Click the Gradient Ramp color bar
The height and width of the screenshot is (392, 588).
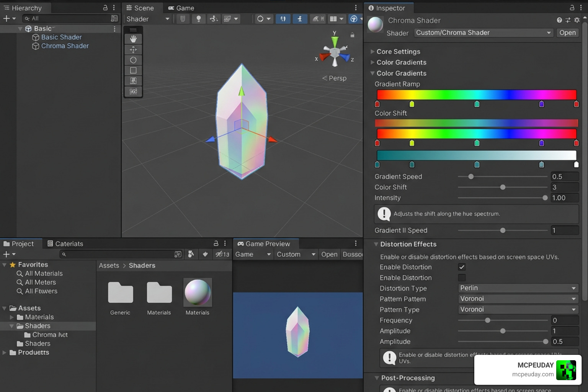477,95
